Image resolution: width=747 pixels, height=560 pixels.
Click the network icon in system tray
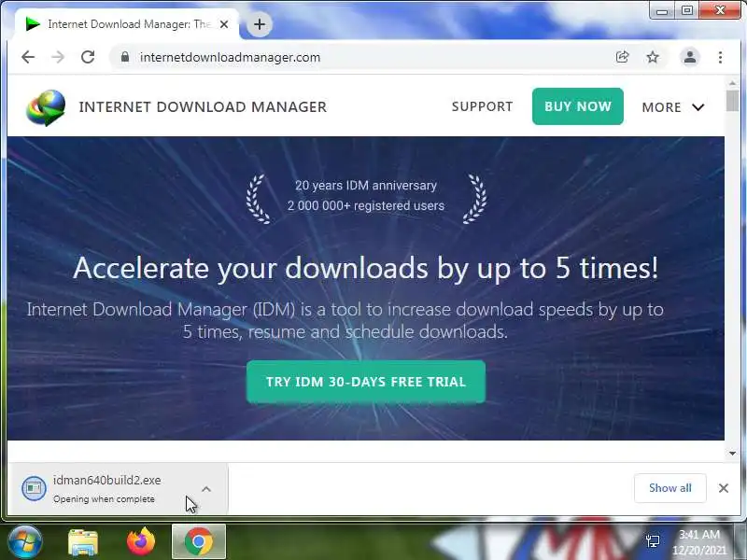click(653, 541)
